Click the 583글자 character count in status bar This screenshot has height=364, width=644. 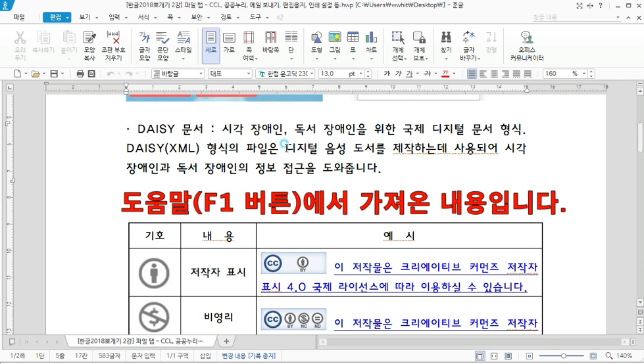[109, 356]
